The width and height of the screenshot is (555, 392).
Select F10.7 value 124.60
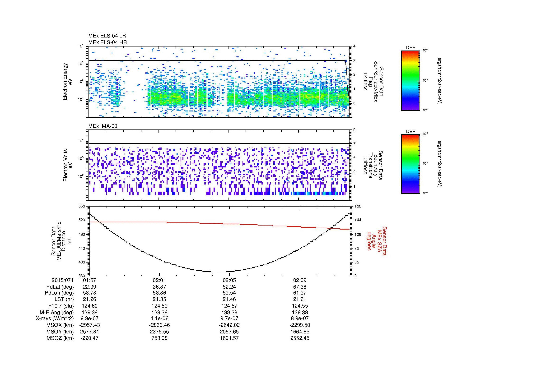click(x=89, y=306)
